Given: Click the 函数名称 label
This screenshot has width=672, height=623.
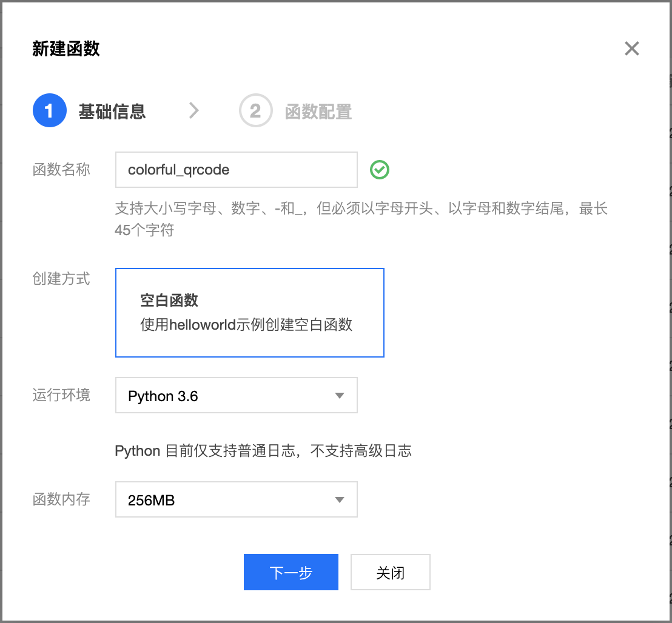Looking at the screenshot, I should (x=61, y=170).
